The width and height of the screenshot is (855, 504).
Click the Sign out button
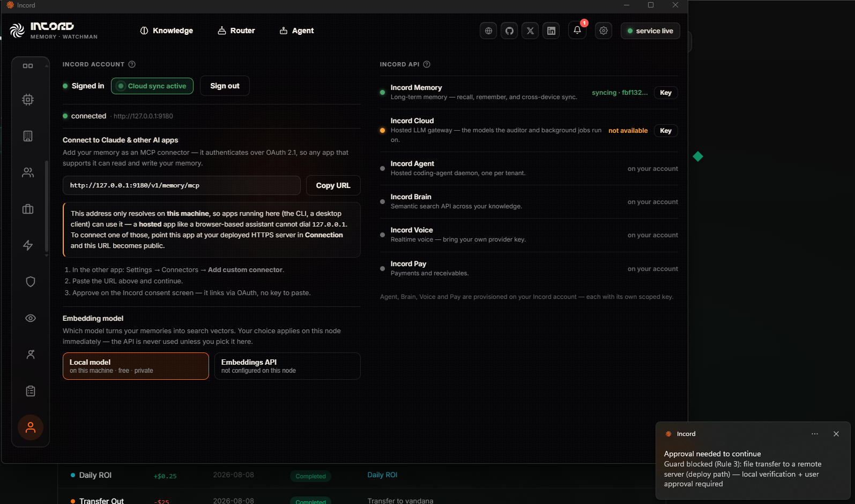(225, 86)
